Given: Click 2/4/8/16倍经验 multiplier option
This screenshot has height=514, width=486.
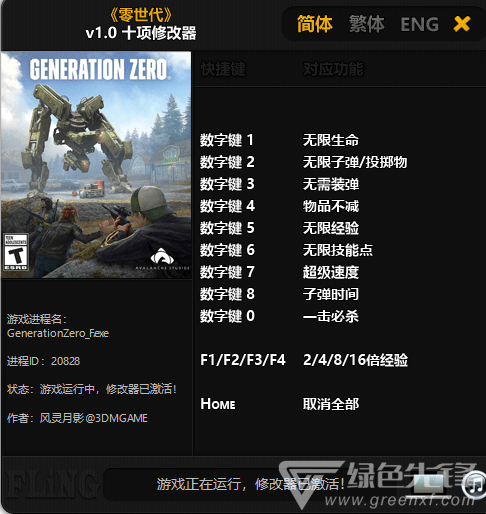Looking at the screenshot, I should (x=355, y=360).
